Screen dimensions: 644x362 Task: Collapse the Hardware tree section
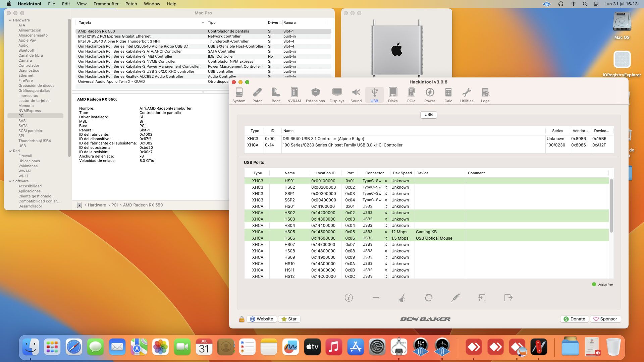click(x=10, y=20)
